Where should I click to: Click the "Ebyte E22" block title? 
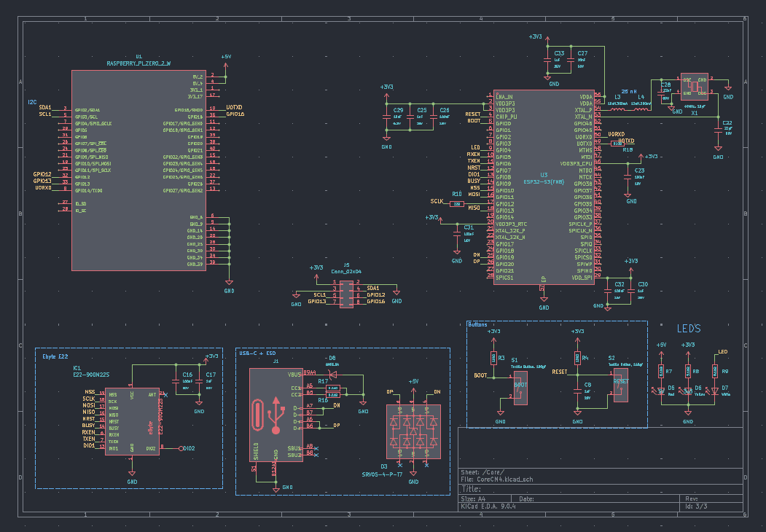pos(55,356)
